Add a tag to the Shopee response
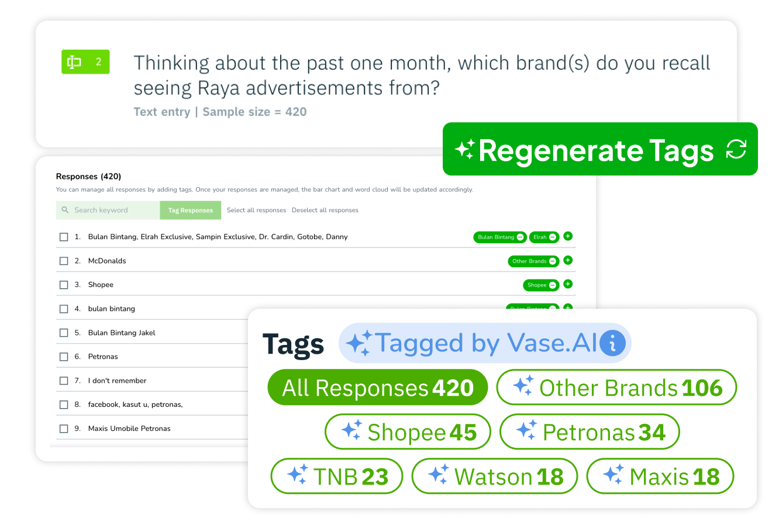The height and width of the screenshot is (532, 772). click(568, 284)
